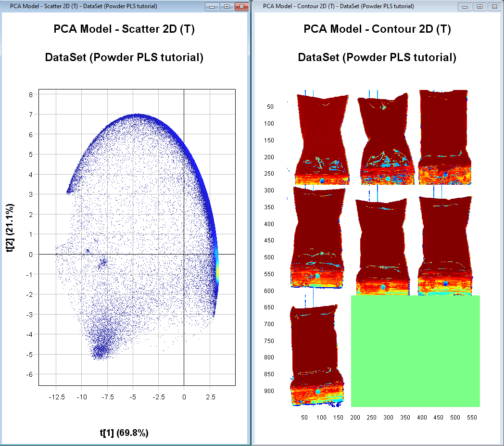Click the t[1] (69.8%) x-axis label
Viewport: 504px width, 446px height.
coord(124,433)
